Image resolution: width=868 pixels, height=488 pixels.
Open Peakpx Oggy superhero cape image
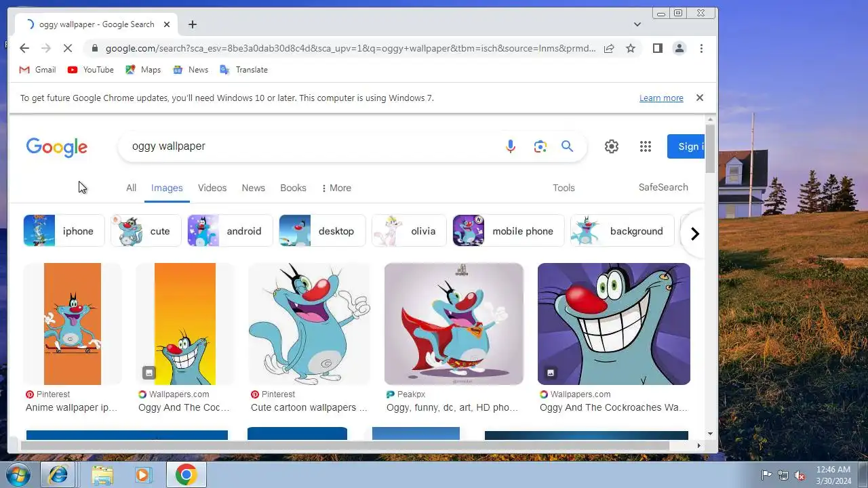[x=454, y=324]
